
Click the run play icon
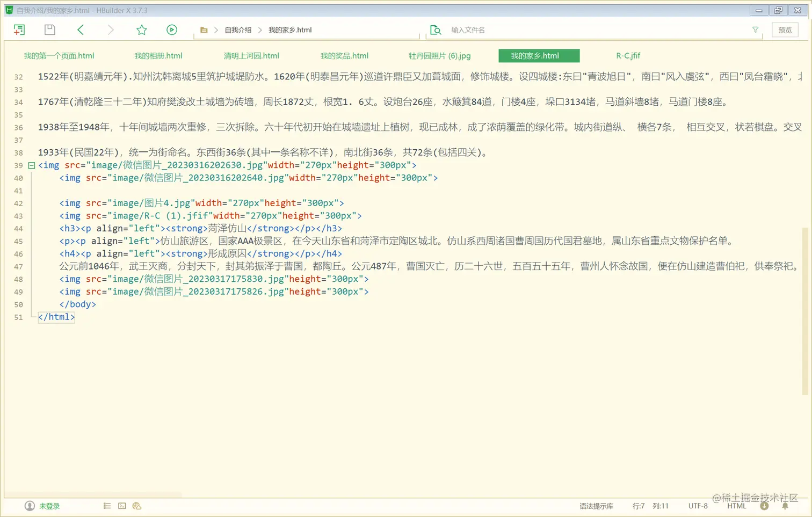point(172,30)
